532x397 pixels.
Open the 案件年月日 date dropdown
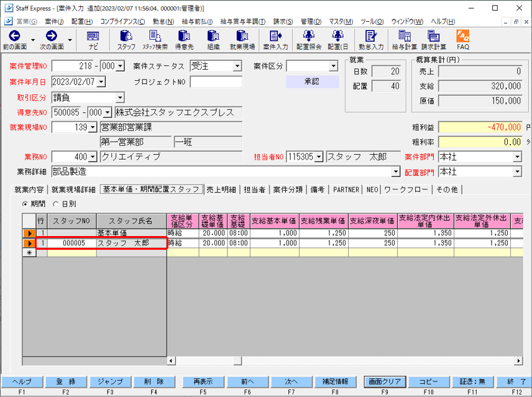tap(101, 82)
